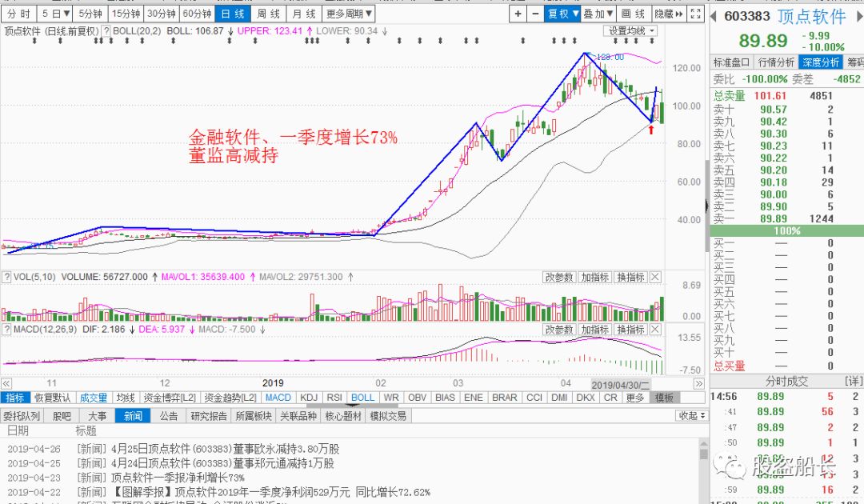Screen dimensions: 864x504
Task: Toggle the RSI indicator
Action: pos(334,398)
